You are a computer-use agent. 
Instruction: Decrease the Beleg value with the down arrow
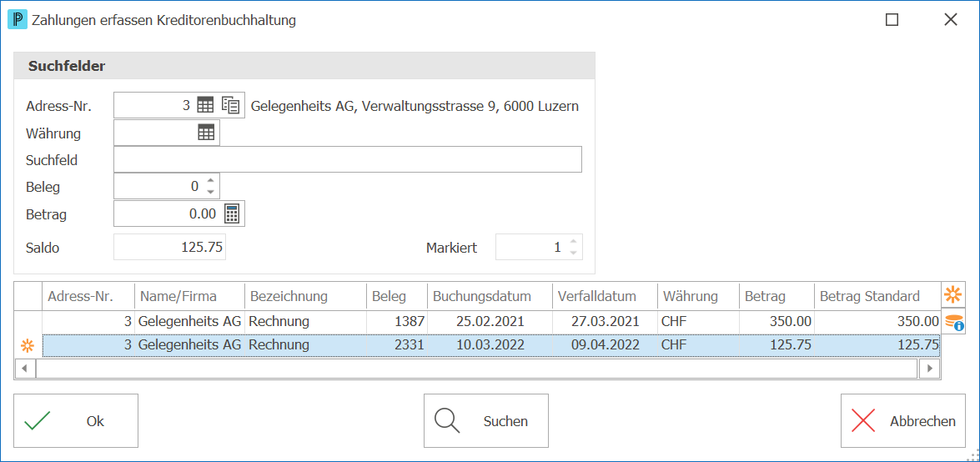point(211,191)
